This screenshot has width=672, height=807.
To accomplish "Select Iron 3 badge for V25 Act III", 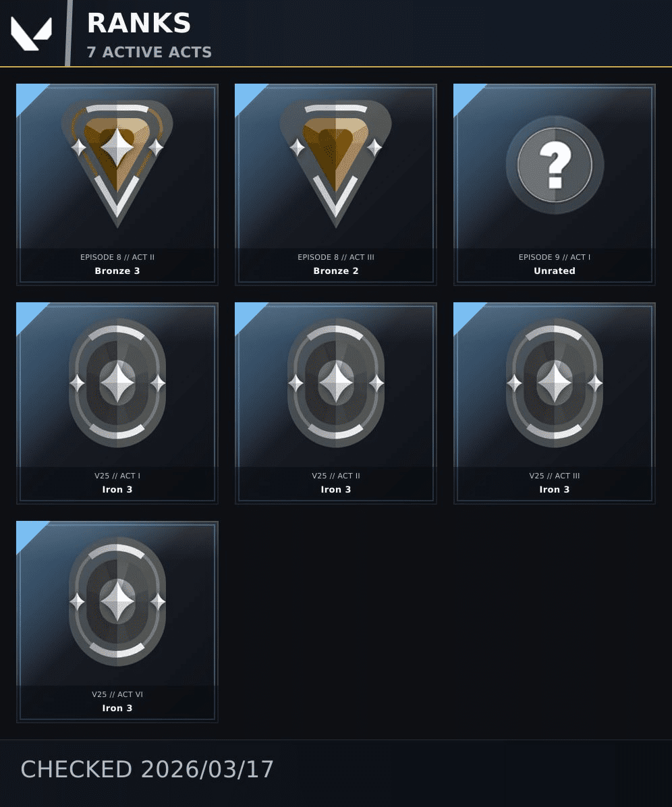I will pos(555,383).
